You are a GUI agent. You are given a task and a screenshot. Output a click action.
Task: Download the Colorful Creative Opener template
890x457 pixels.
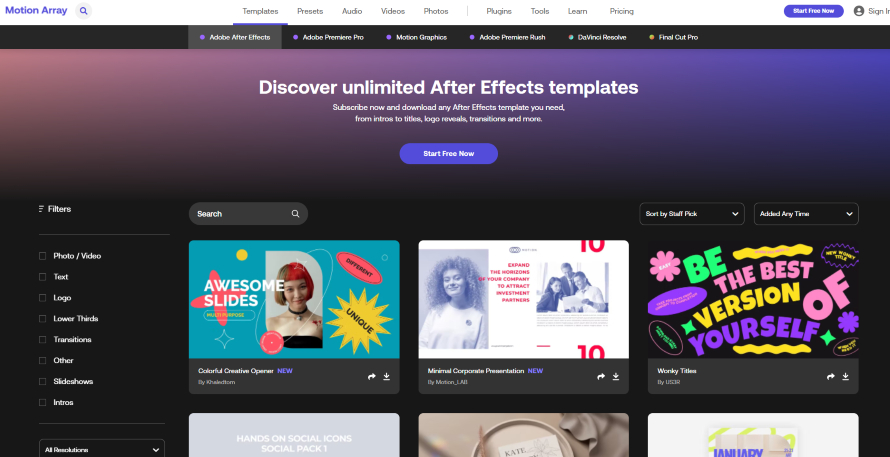click(x=387, y=376)
